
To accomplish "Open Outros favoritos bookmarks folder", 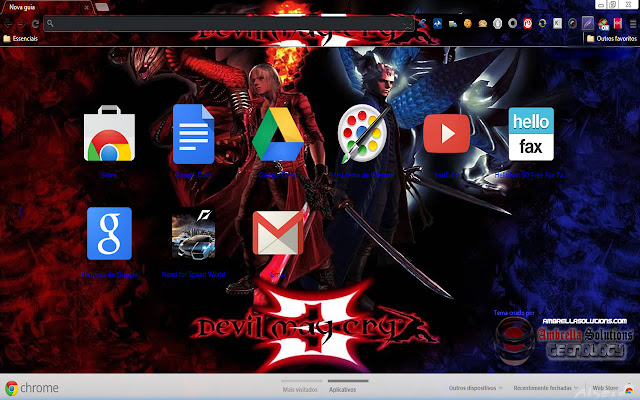I will tap(611, 38).
